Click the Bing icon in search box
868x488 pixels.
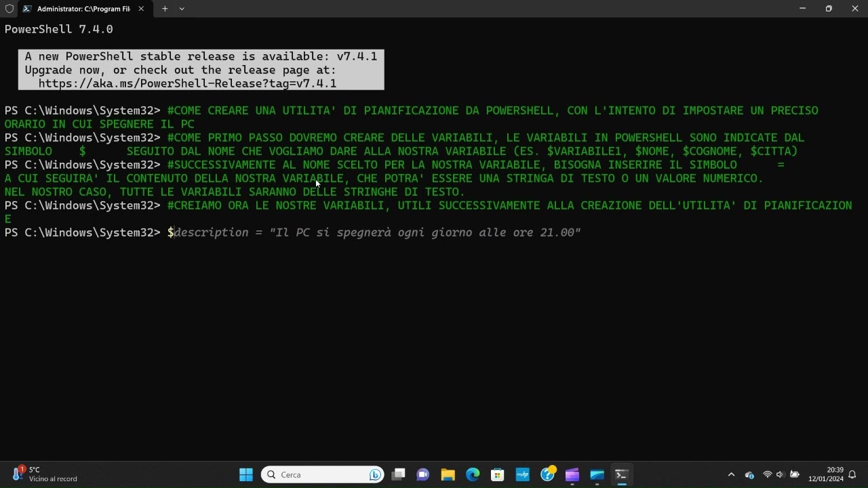pyautogui.click(x=374, y=474)
